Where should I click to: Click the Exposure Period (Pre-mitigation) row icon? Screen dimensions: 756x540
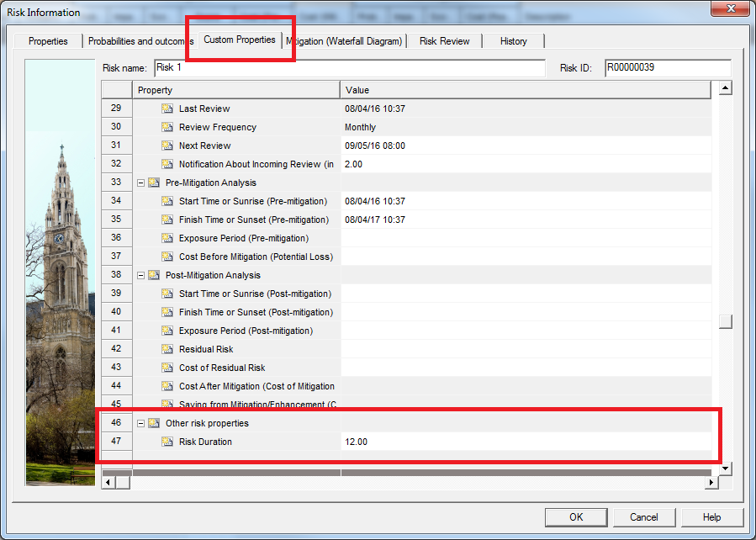(167, 238)
